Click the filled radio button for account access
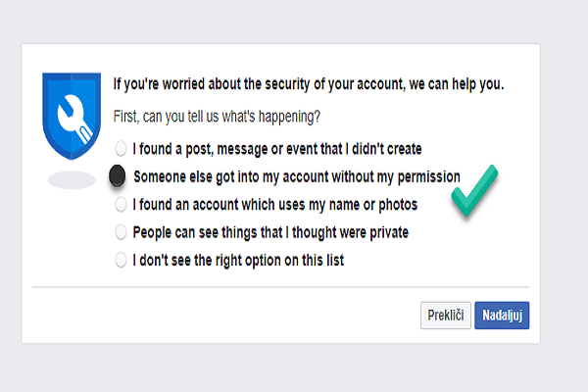The image size is (588, 392). tap(118, 176)
